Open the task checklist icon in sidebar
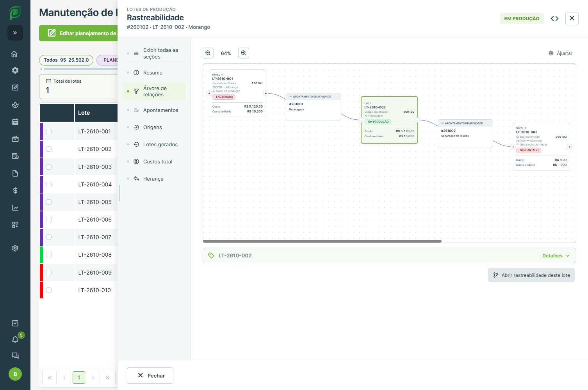The width and height of the screenshot is (588, 390). click(x=15, y=323)
